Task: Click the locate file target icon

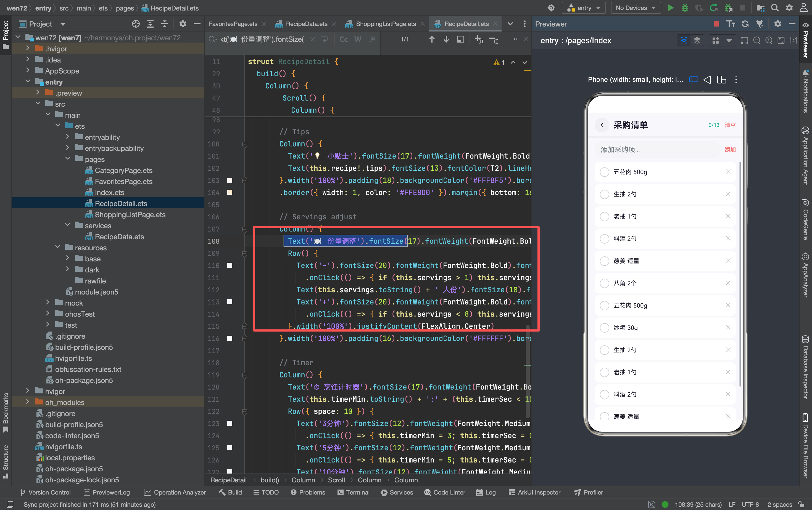Action: (x=136, y=23)
